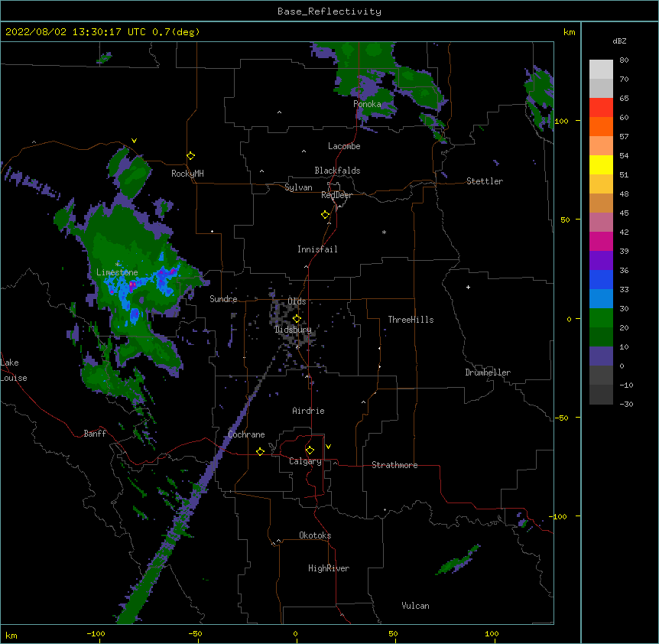Select the asterisk marker above the Limestone label
Screen dimensions: 659x644
click(x=118, y=264)
